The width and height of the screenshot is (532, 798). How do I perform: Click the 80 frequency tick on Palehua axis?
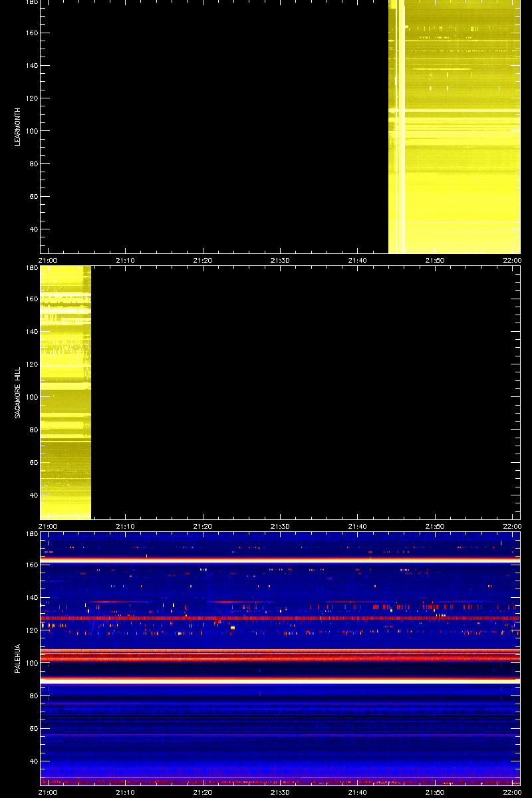tap(34, 696)
